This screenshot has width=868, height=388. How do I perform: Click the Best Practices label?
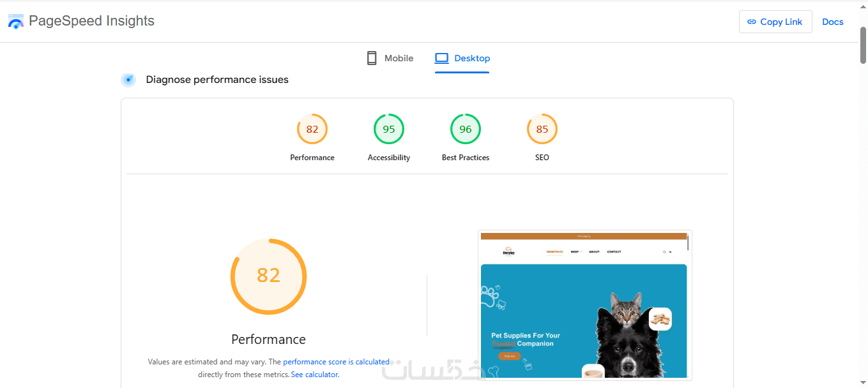point(466,158)
